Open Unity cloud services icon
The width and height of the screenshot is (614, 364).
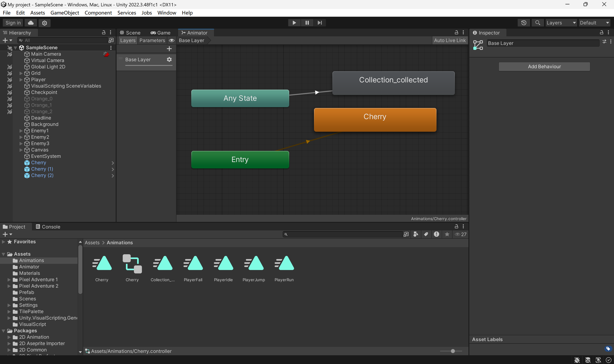tap(31, 23)
